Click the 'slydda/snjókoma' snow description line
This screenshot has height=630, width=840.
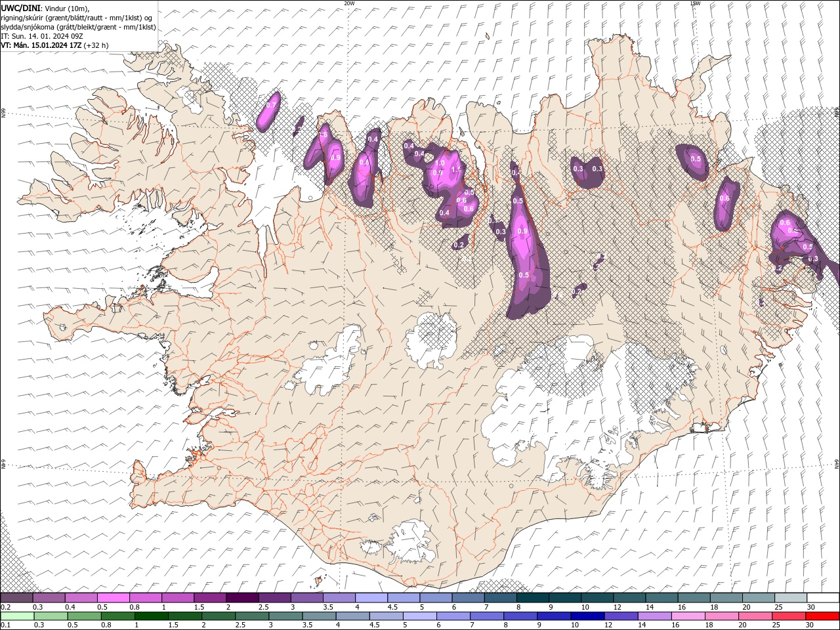(x=78, y=27)
